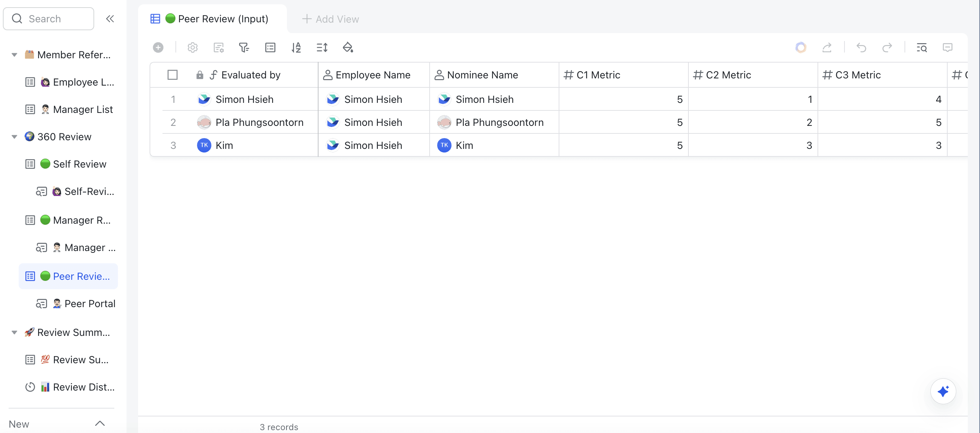Image resolution: width=980 pixels, height=433 pixels.
Task: Click the Add View button
Action: (330, 19)
